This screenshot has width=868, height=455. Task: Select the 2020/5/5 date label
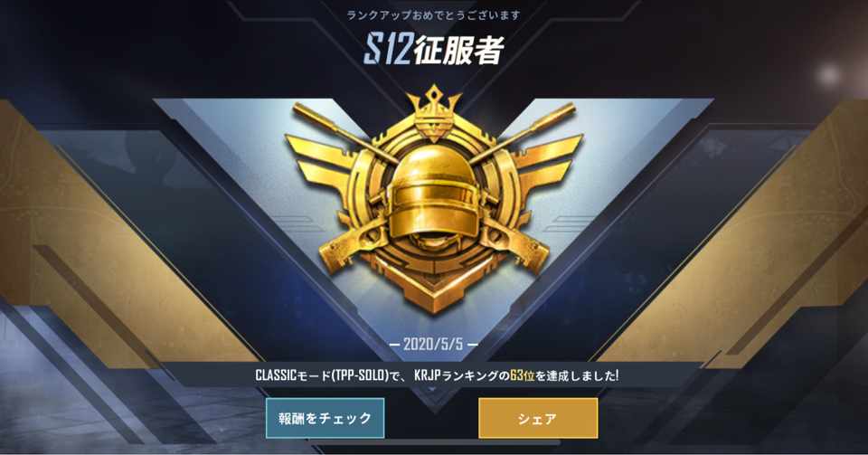point(433,344)
